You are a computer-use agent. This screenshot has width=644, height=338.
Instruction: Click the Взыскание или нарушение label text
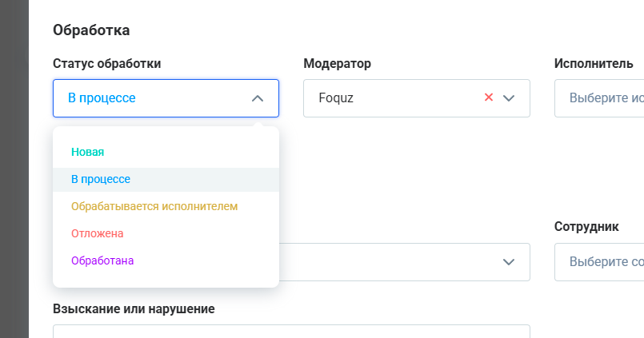134,308
